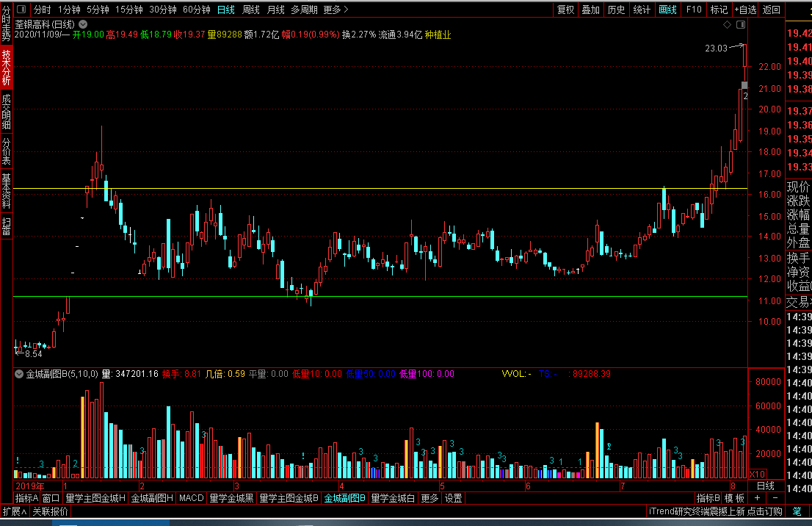Open the 关联报价 tab
Image resolution: width=812 pixels, height=526 pixels.
point(50,511)
